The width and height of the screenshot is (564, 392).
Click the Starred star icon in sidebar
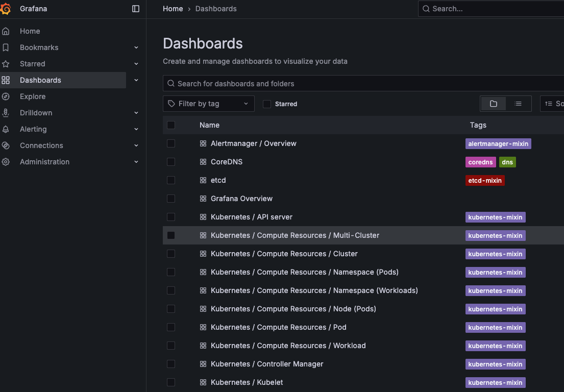point(6,64)
